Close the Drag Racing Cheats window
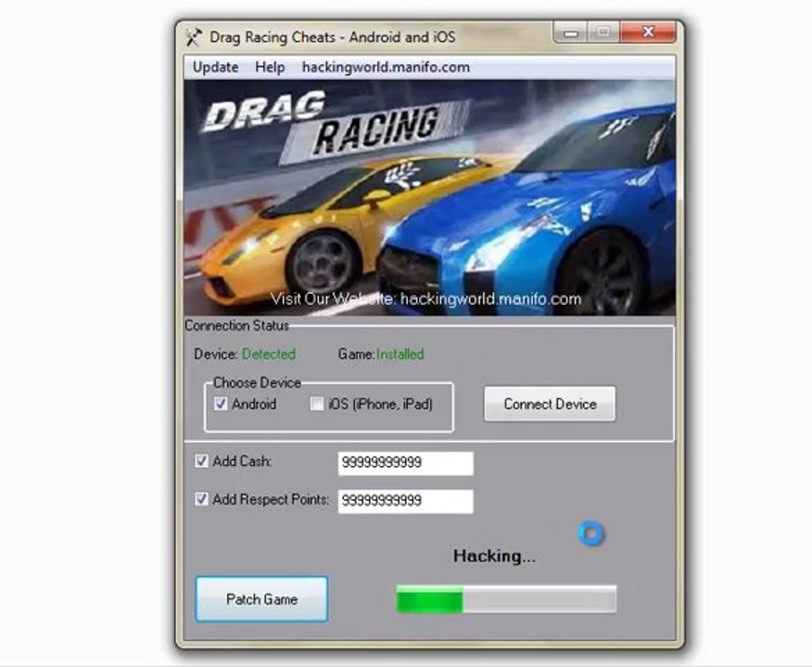The width and height of the screenshot is (812, 667). tap(647, 32)
